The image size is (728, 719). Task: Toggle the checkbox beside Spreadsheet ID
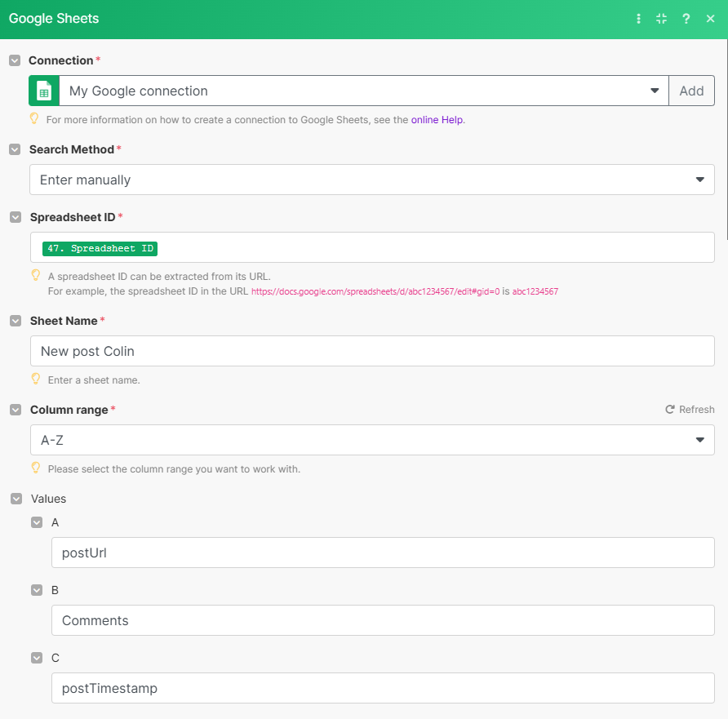point(16,217)
